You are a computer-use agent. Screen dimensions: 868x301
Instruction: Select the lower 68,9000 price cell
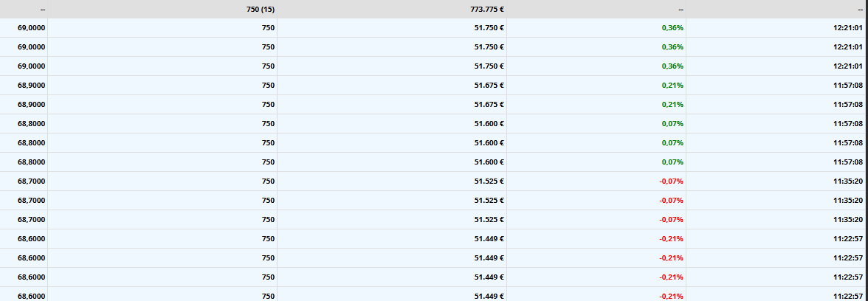coord(24,105)
